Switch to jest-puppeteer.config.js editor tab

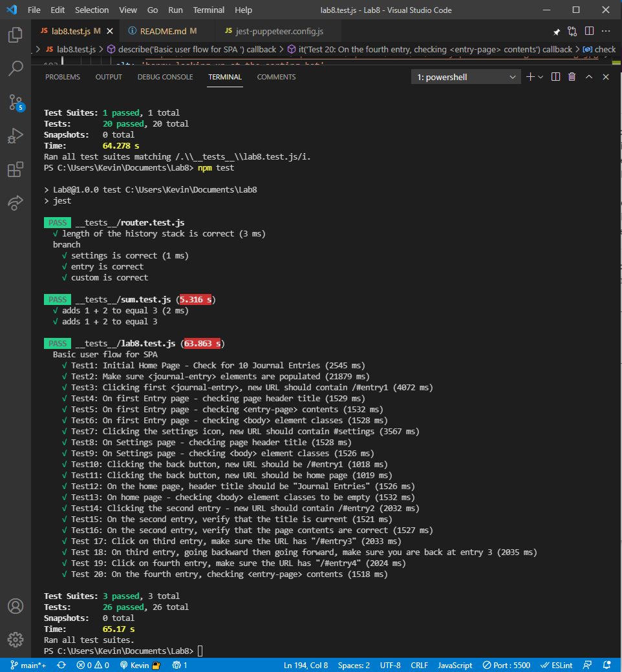click(x=279, y=31)
